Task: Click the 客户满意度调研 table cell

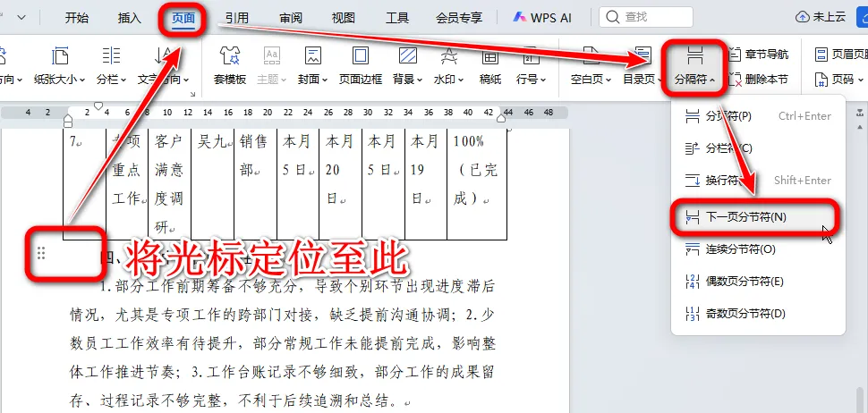Action: pos(169,184)
